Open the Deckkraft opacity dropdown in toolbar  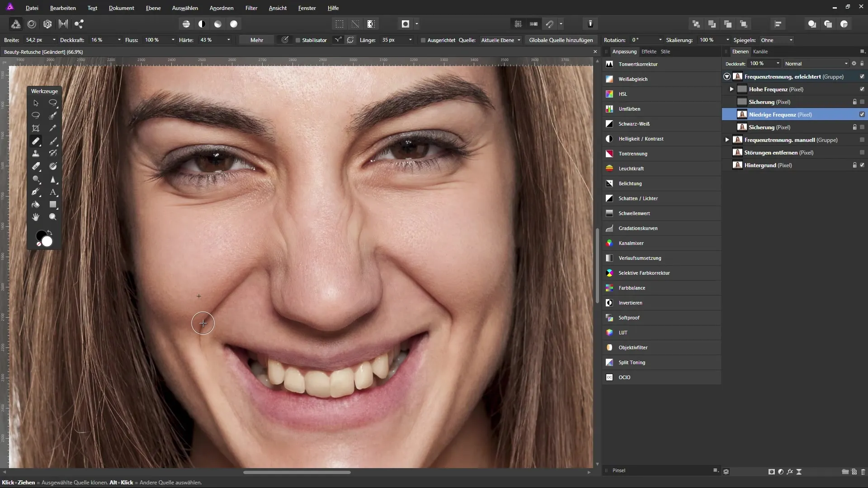[x=119, y=40]
